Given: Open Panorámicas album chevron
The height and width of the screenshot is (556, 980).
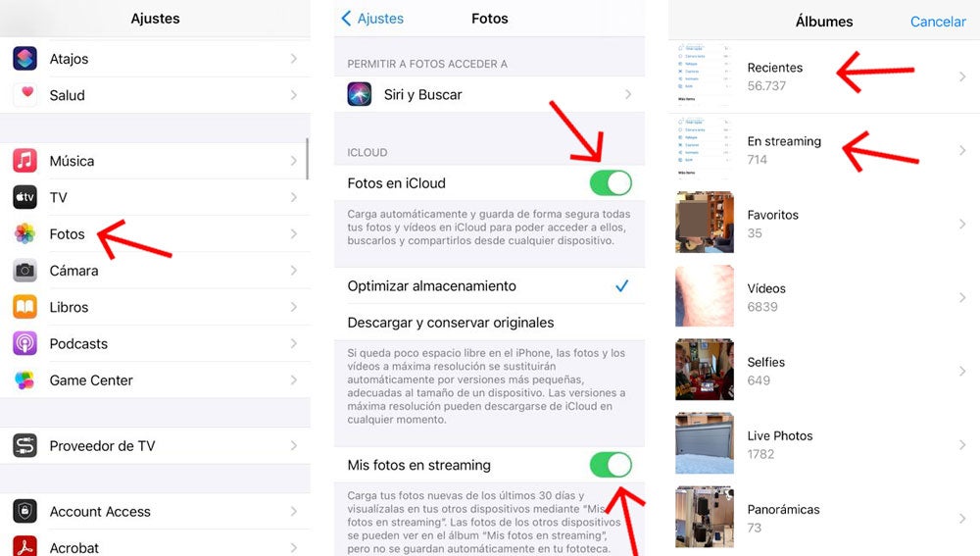Looking at the screenshot, I should (x=962, y=519).
